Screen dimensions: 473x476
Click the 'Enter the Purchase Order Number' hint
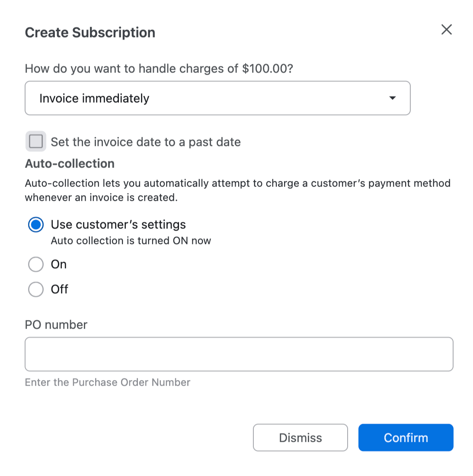(108, 382)
